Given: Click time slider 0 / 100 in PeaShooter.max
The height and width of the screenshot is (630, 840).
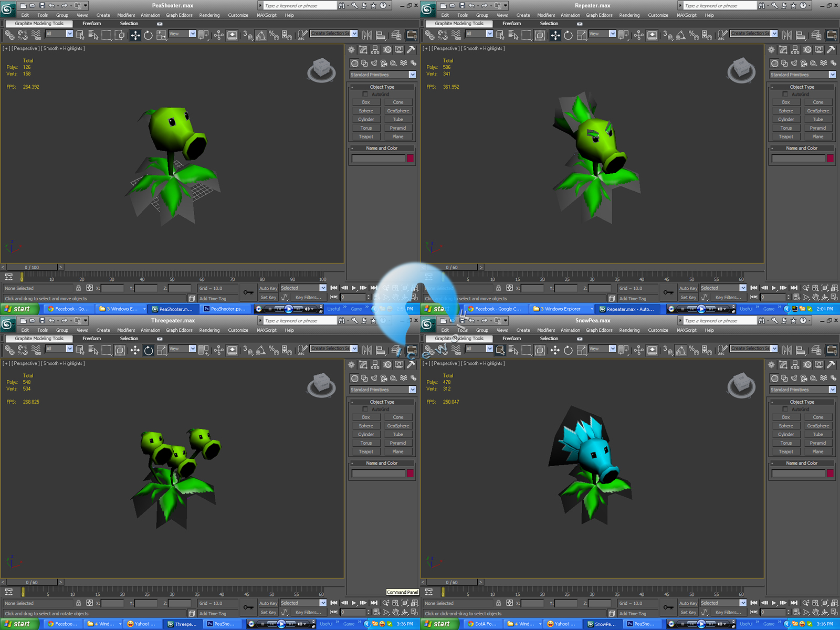Looking at the screenshot, I should pos(32,267).
